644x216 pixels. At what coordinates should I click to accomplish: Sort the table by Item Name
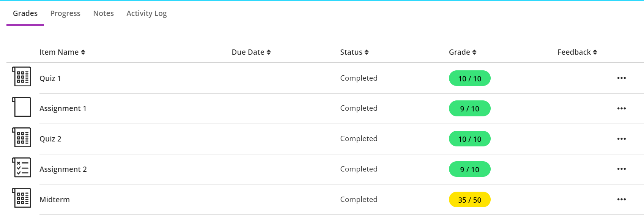[62, 52]
